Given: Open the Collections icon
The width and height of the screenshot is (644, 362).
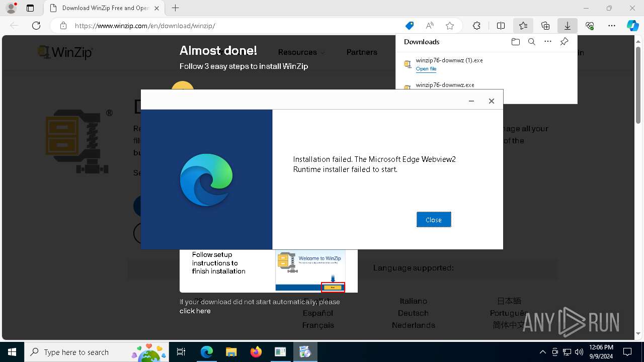Looking at the screenshot, I should coord(545,26).
